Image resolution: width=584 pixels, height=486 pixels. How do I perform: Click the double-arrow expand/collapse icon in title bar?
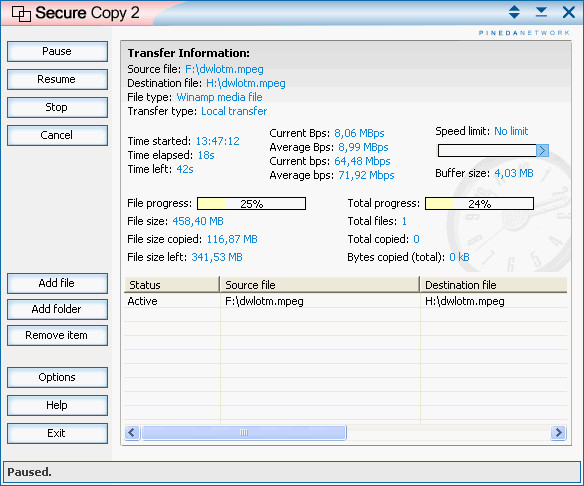point(514,12)
